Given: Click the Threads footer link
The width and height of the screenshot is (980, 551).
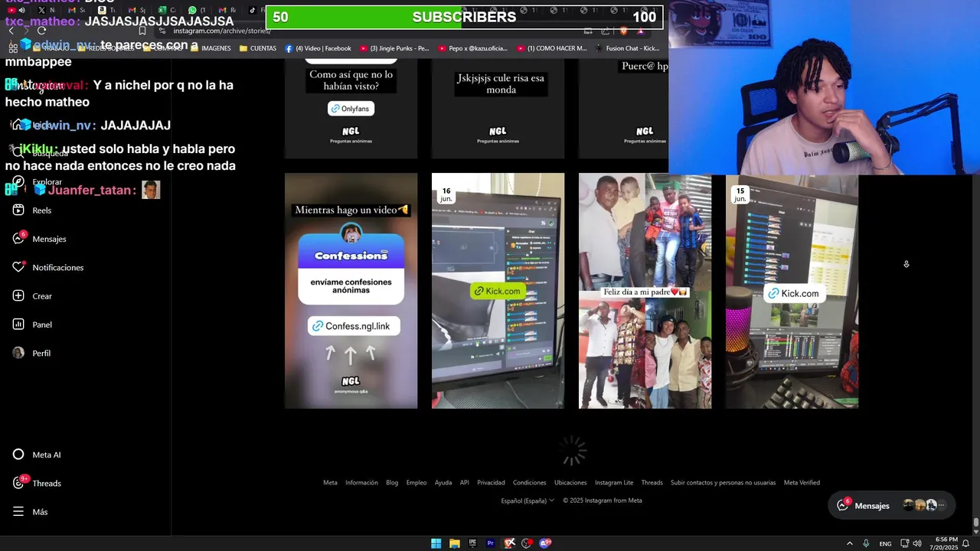Looking at the screenshot, I should 652,483.
